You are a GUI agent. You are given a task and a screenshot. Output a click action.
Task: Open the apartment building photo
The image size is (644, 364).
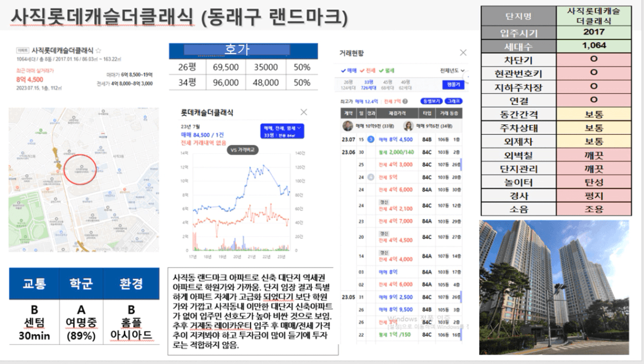[554, 287]
